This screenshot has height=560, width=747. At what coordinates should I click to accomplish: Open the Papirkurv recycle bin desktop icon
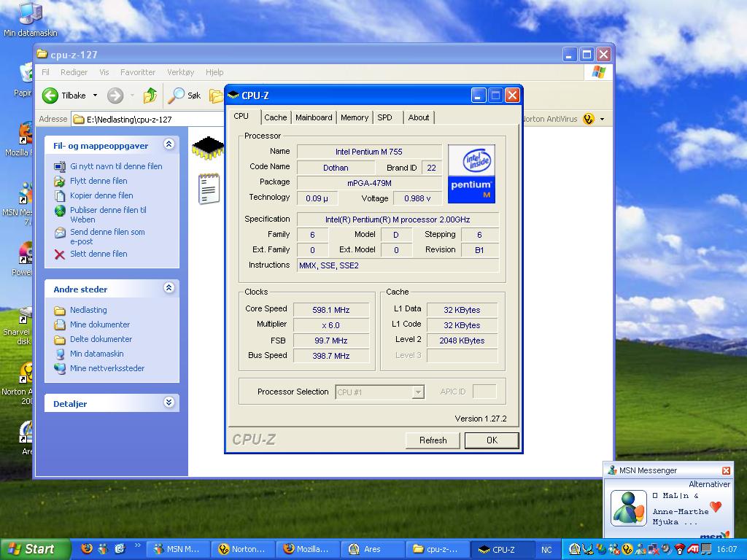click(26, 73)
